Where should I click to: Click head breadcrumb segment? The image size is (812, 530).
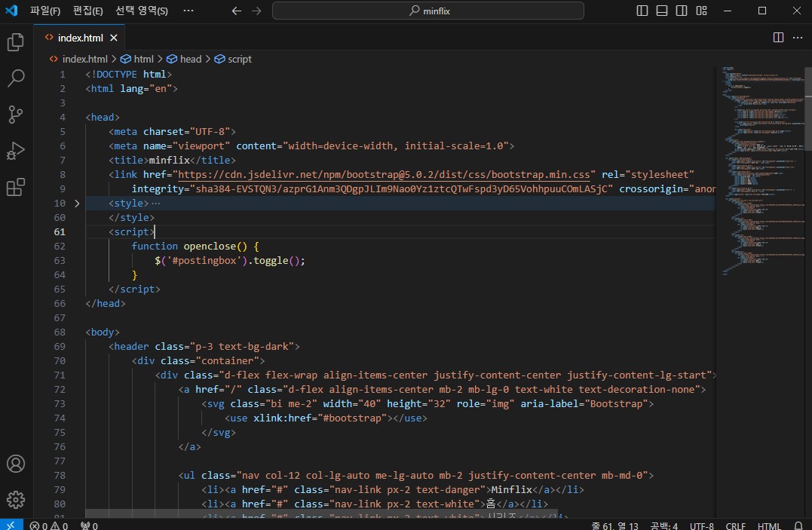(x=191, y=59)
